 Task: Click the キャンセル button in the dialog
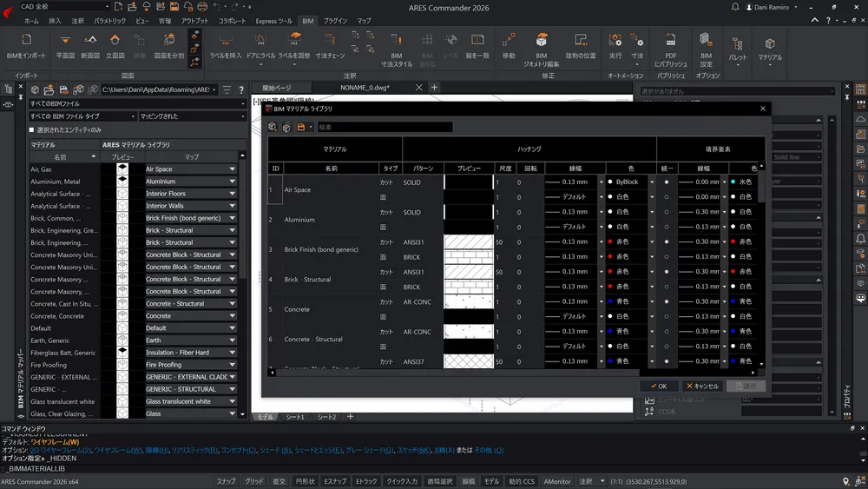click(x=702, y=386)
